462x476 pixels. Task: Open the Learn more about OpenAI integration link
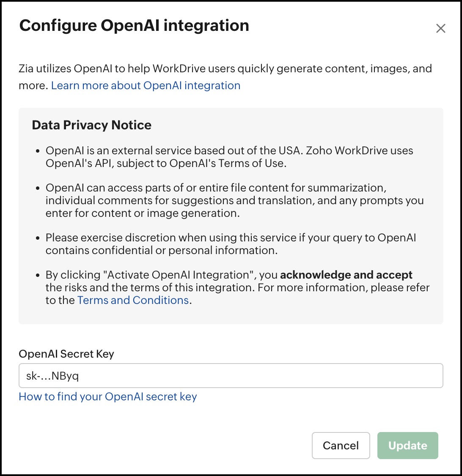[x=146, y=85]
